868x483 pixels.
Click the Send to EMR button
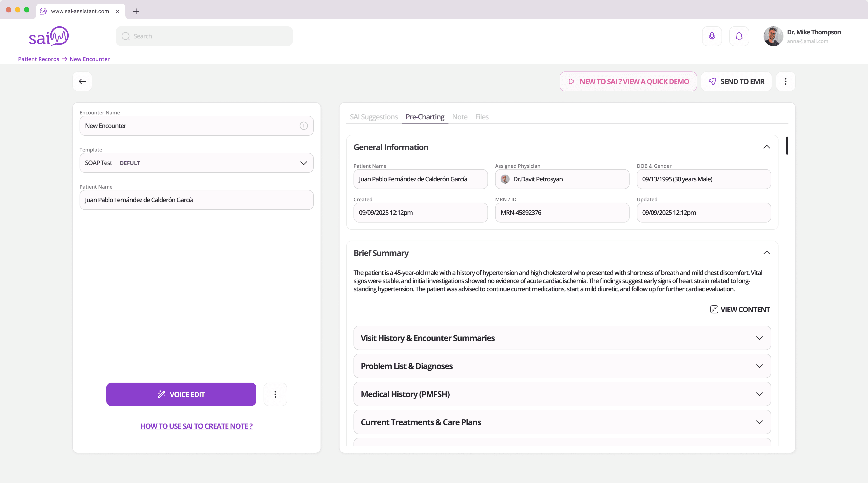tap(736, 81)
